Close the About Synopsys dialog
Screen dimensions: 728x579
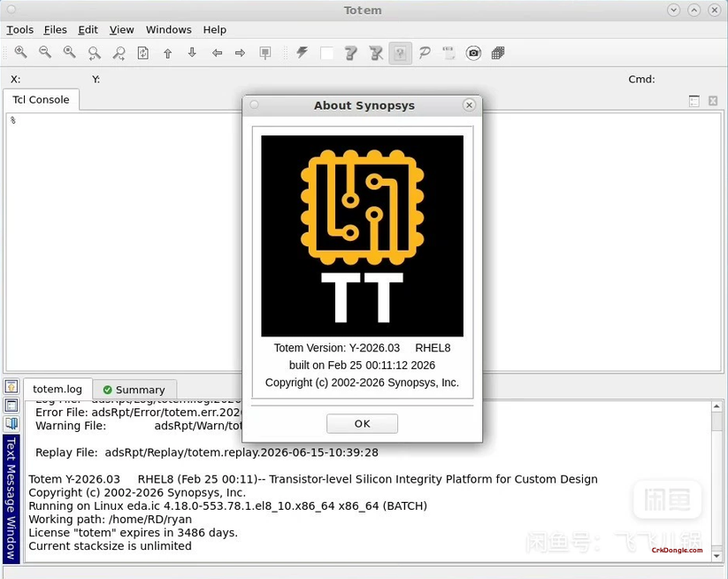click(x=470, y=105)
